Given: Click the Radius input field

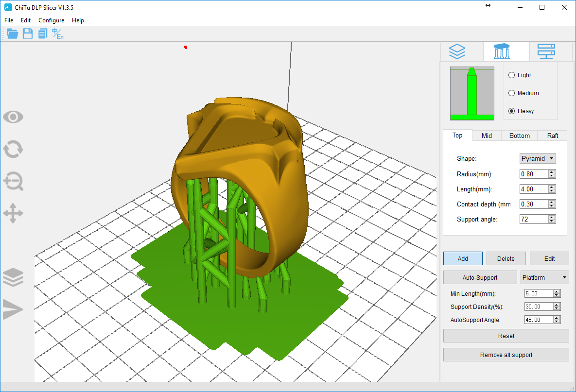Looking at the screenshot, I should coord(534,174).
